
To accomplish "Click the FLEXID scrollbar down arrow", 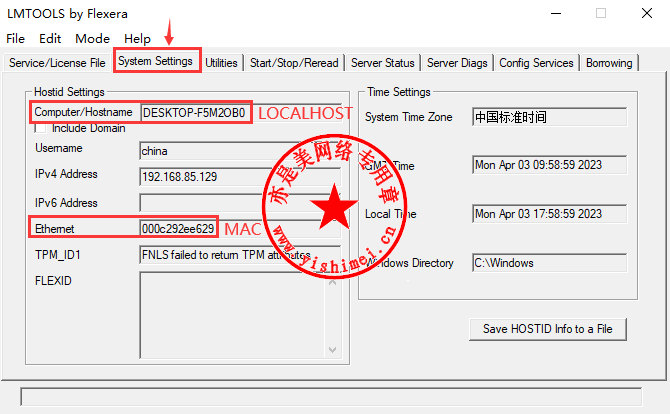I will pyautogui.click(x=332, y=350).
